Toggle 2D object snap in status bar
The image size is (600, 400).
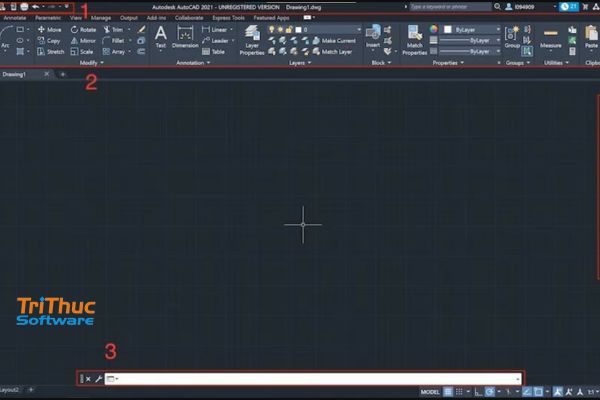[x=538, y=392]
